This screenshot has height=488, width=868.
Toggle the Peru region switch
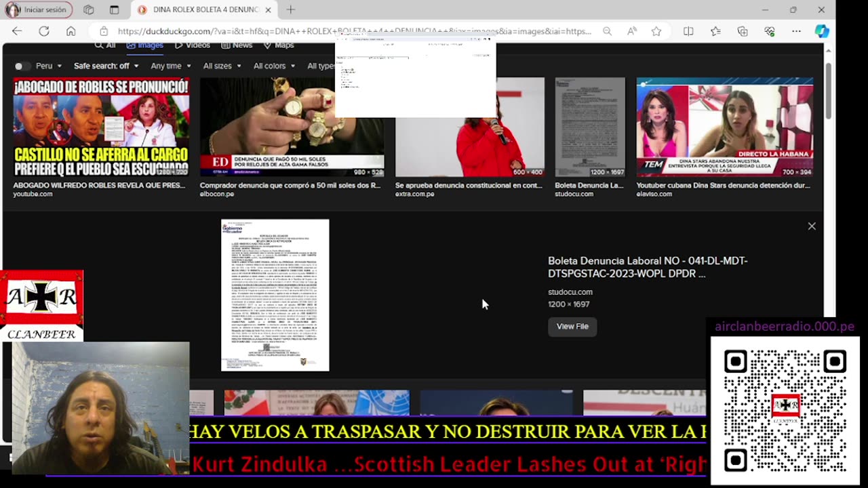[22, 66]
